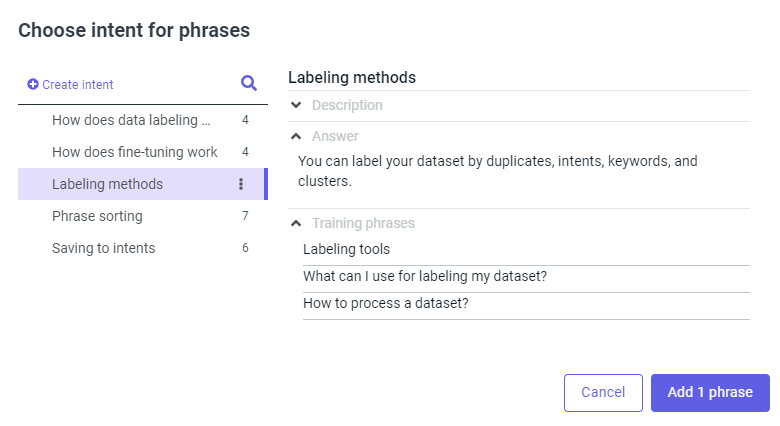780x426 pixels.
Task: Open the intent search magnifier icon
Action: point(249,83)
